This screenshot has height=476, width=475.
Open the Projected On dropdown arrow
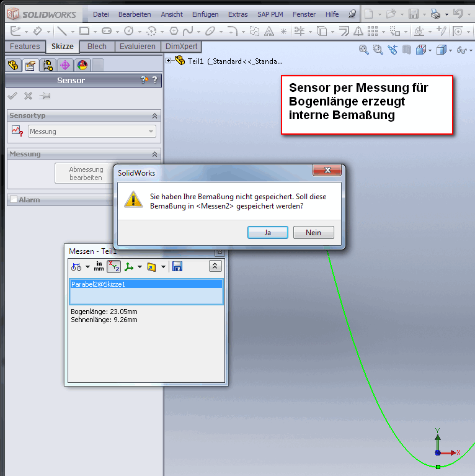164,267
